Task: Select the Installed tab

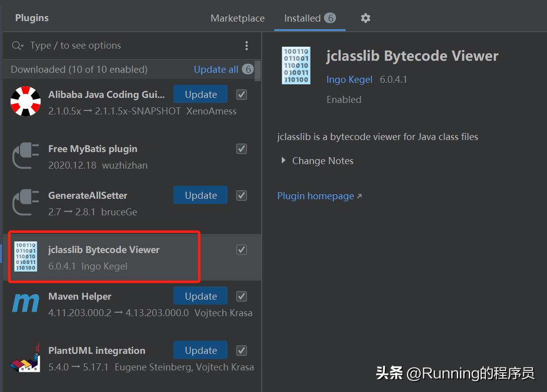Action: click(x=302, y=18)
